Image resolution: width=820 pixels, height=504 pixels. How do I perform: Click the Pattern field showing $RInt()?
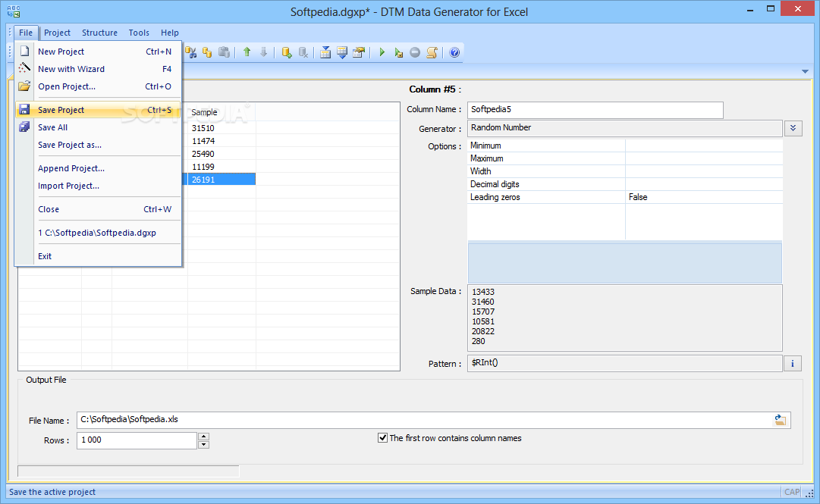pos(625,363)
